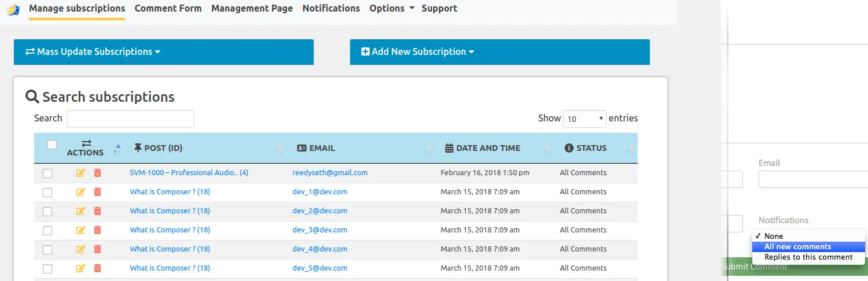Viewport: 868px width, 281px height.
Task: Click the edit icon for reedyseth@gmail.com subscription
Action: tap(80, 173)
